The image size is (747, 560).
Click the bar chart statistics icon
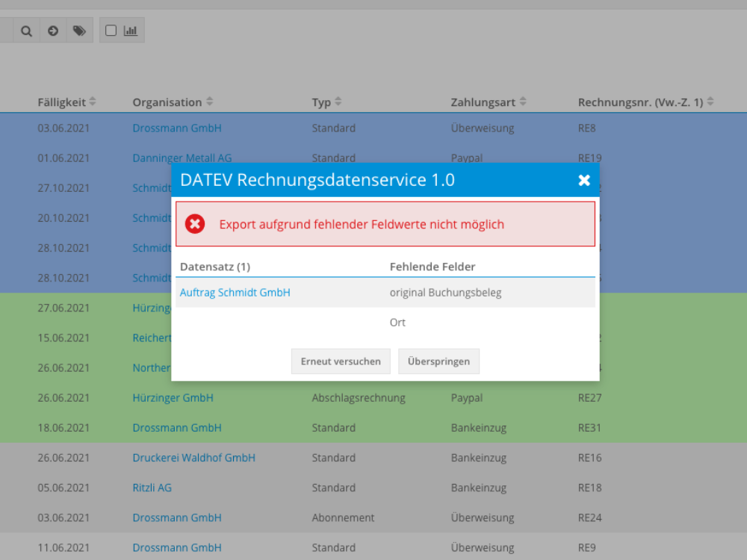(131, 31)
